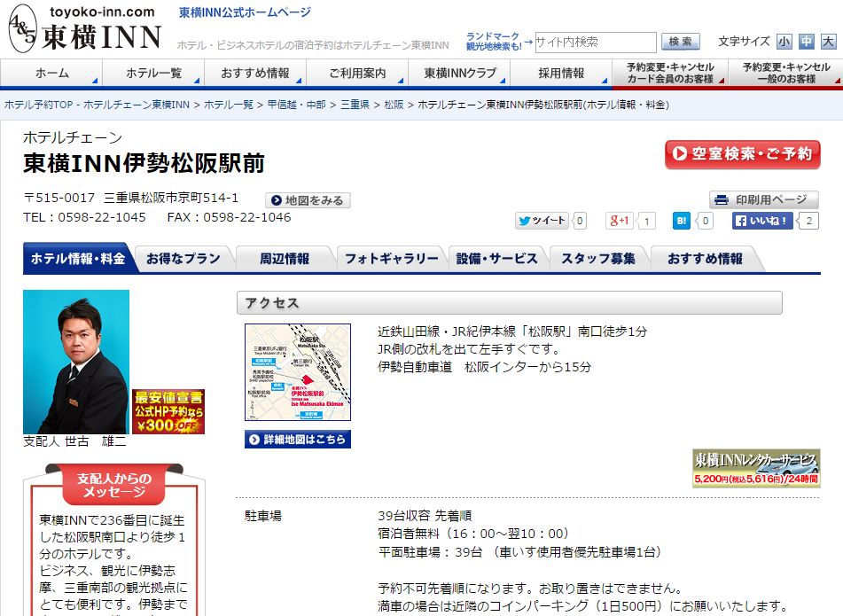Set text size to 大

coord(828,42)
